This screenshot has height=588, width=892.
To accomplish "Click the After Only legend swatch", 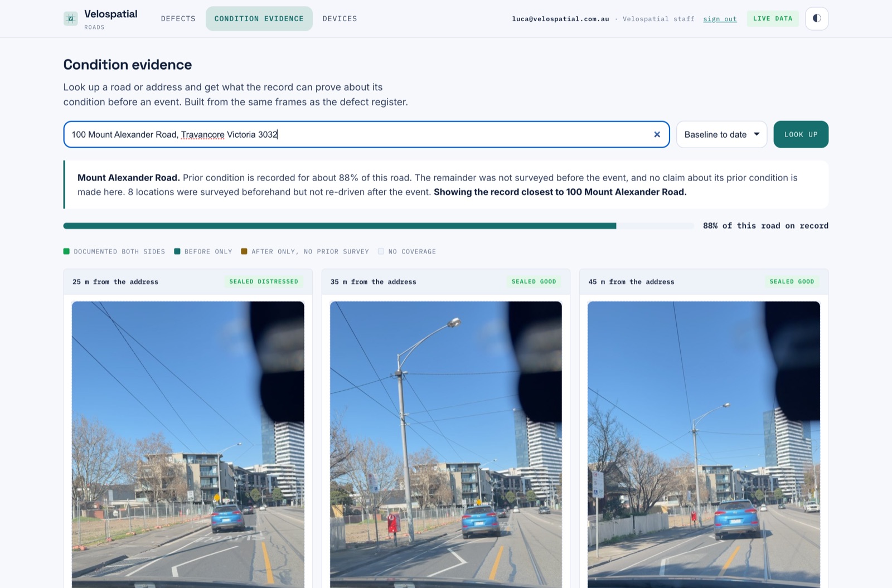I will tap(244, 251).
